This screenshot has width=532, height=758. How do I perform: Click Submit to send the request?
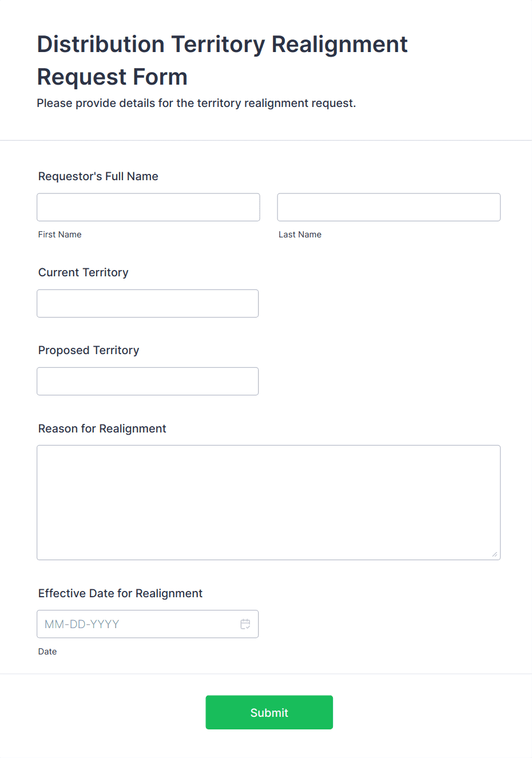(269, 712)
